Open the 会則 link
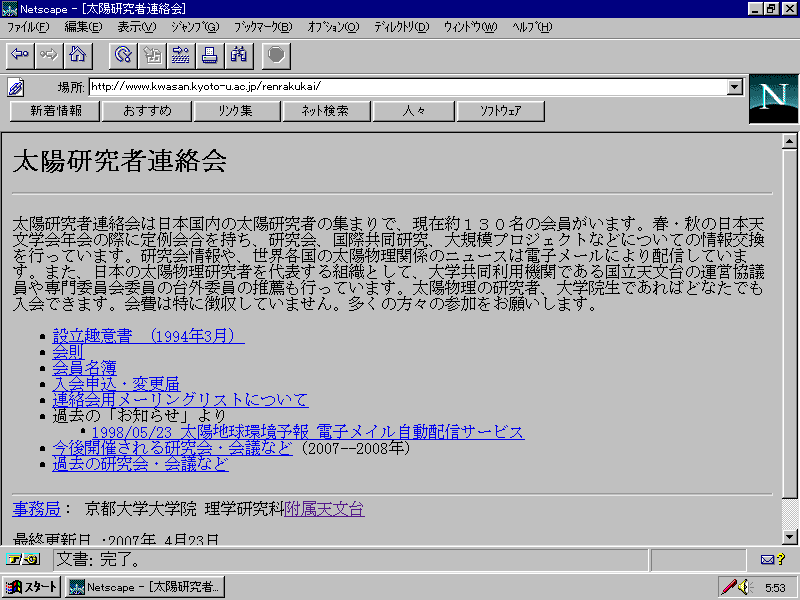800x600 pixels. coord(68,352)
